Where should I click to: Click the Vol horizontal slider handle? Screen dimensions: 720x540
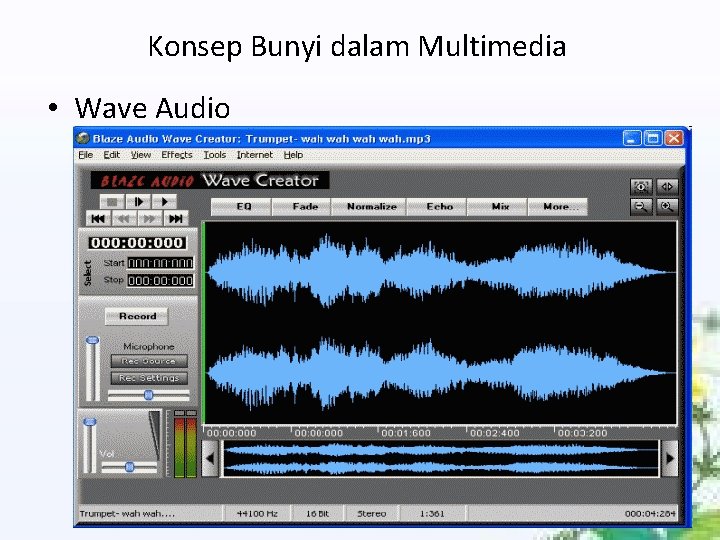(x=129, y=467)
